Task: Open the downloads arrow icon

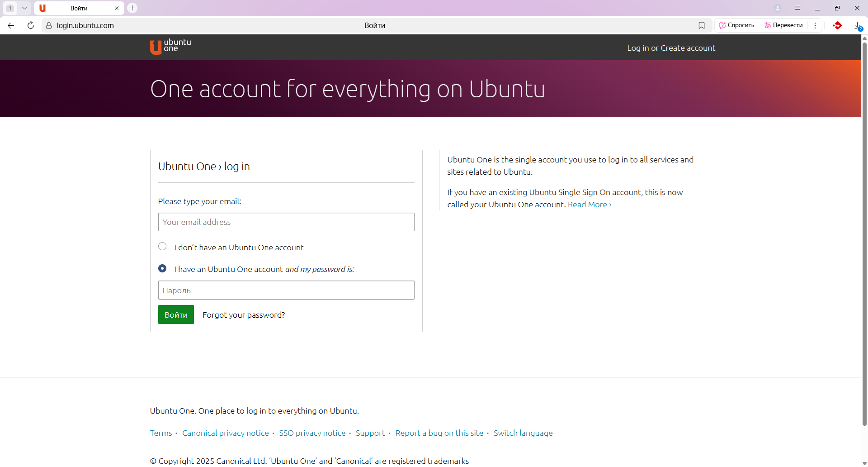Action: (x=857, y=26)
